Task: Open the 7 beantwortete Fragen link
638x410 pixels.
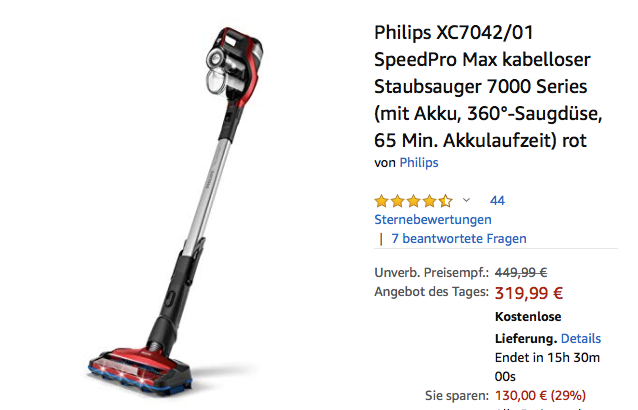Action: point(459,238)
